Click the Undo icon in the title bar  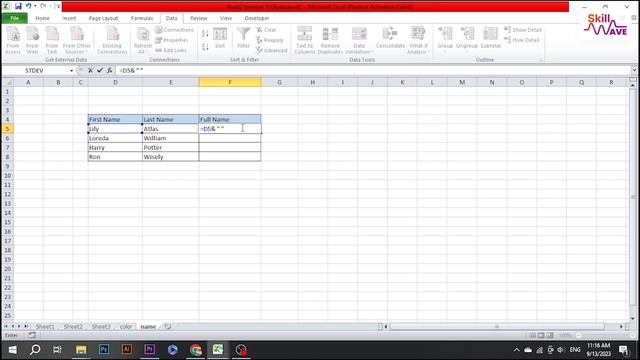(x=29, y=6)
